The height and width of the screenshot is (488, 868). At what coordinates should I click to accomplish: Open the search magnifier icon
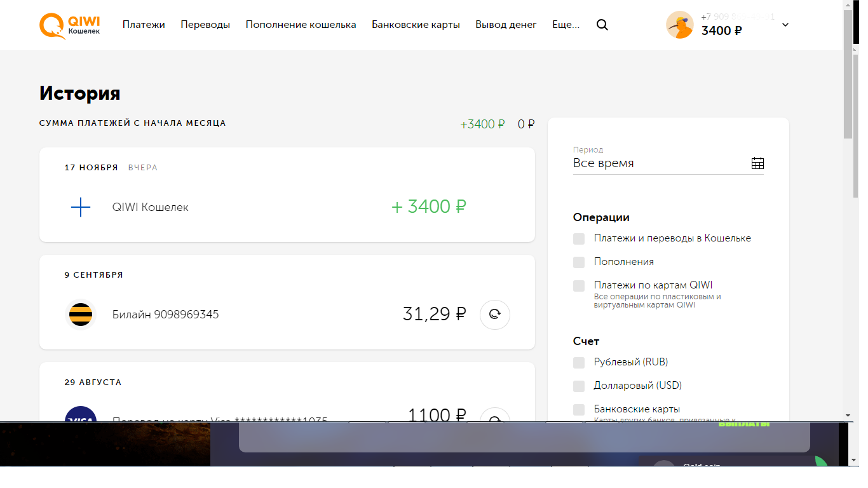click(602, 25)
